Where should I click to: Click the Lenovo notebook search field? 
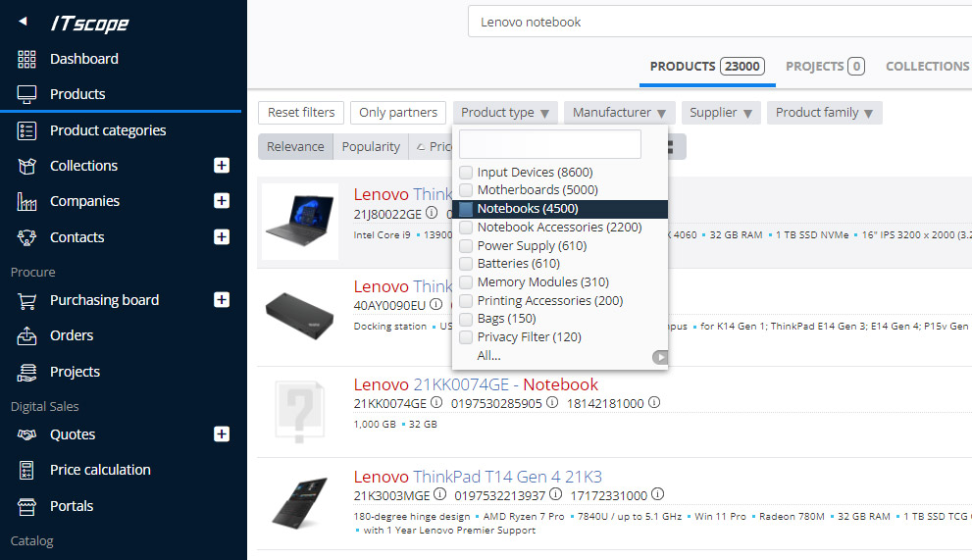(x=719, y=23)
